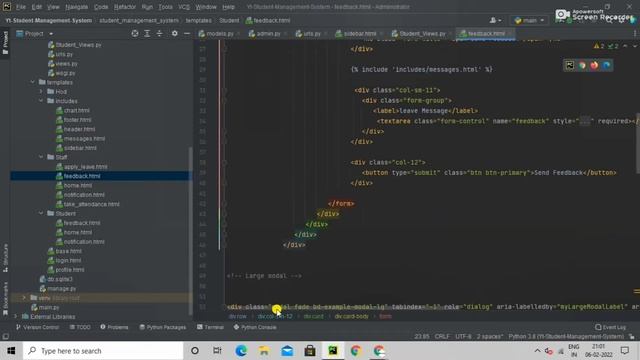
Task: Collapse the Staff folder
Action: click(x=41, y=157)
